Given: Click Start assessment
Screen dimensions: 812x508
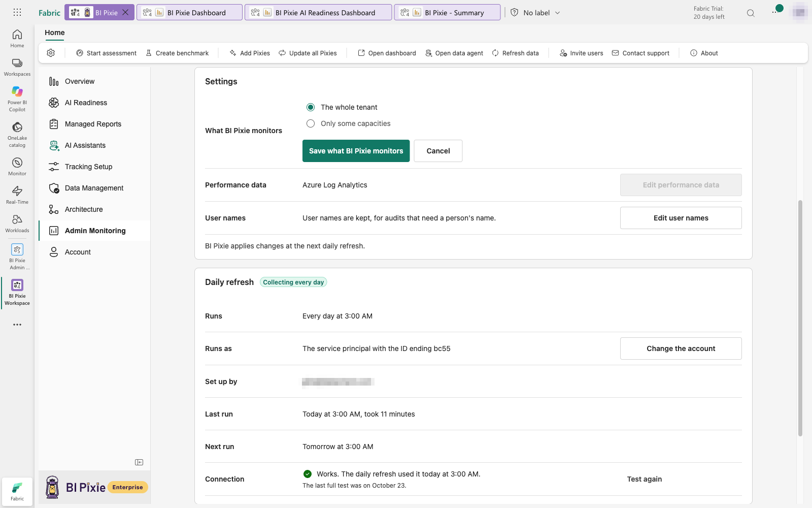Looking at the screenshot, I should tap(106, 53).
